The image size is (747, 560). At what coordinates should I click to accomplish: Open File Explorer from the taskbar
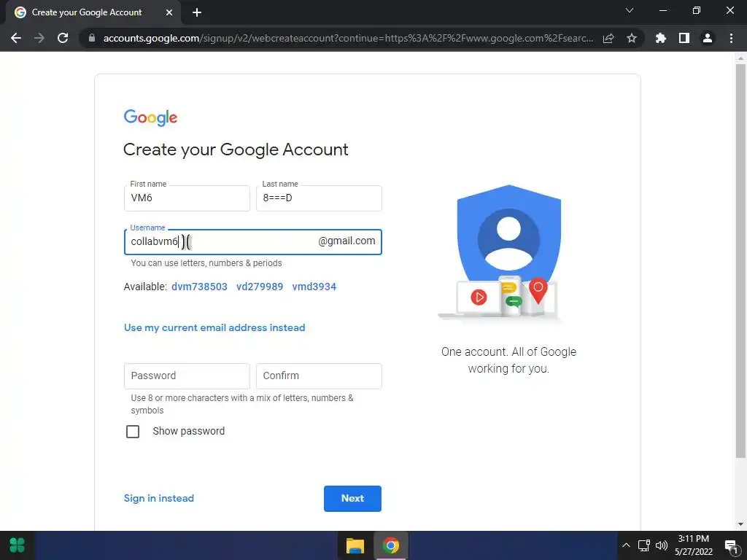pos(355,545)
